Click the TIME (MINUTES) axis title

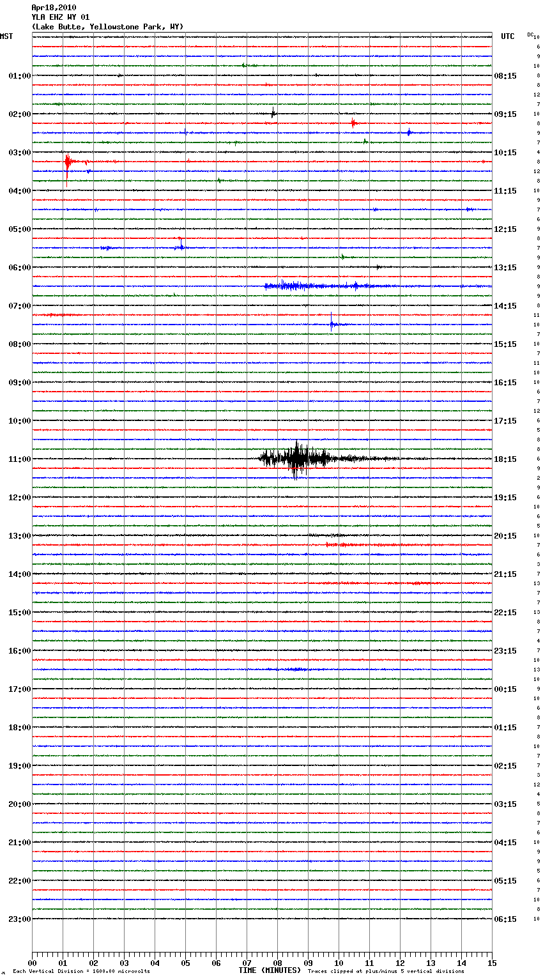click(270, 970)
